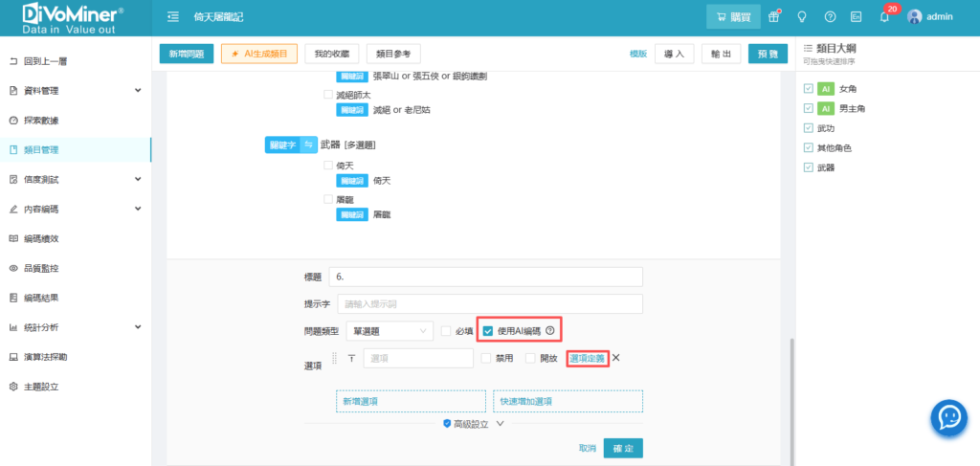Click the notification bell icon

pyautogui.click(x=884, y=16)
